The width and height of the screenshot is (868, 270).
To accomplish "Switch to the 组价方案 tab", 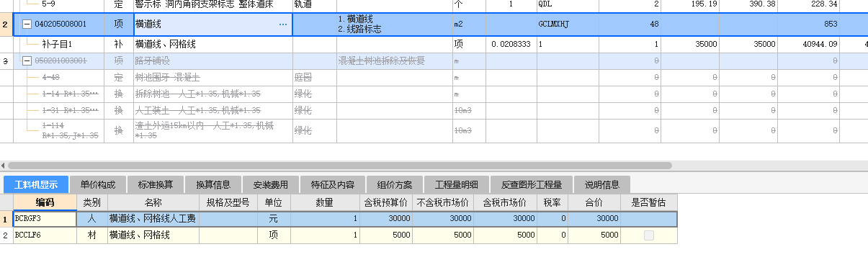I will click(x=394, y=184).
